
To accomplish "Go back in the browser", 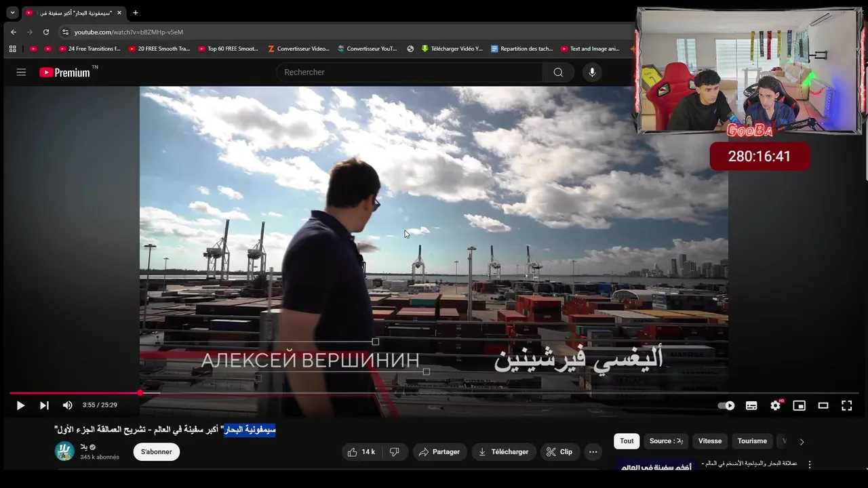I will (14, 32).
